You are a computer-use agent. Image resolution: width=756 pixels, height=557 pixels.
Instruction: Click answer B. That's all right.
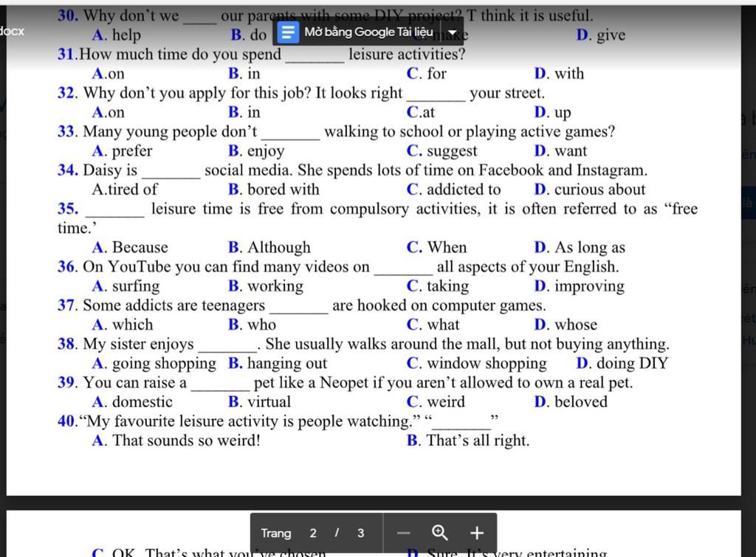(x=468, y=440)
